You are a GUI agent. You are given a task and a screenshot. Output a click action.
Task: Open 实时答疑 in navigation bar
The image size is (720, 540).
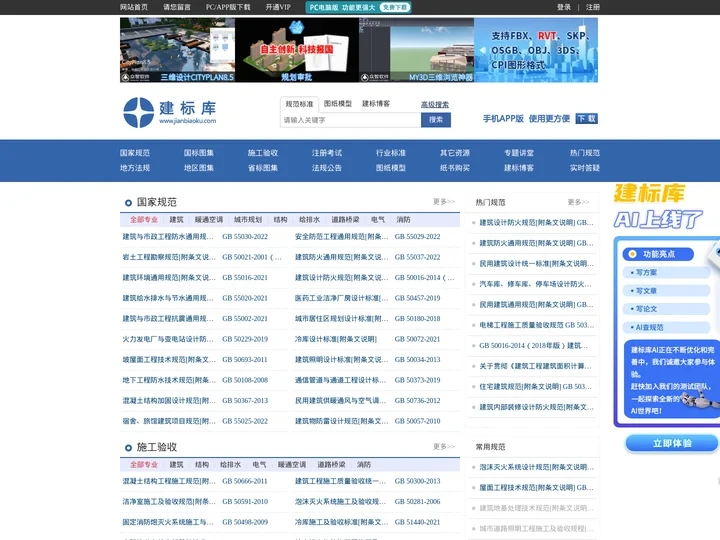585,168
